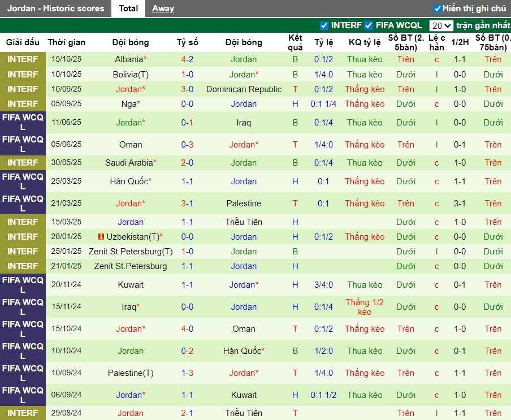Select Palestine(T) team in the 10/09/24 row
The width and height of the screenshot is (511, 420).
pyautogui.click(x=131, y=373)
